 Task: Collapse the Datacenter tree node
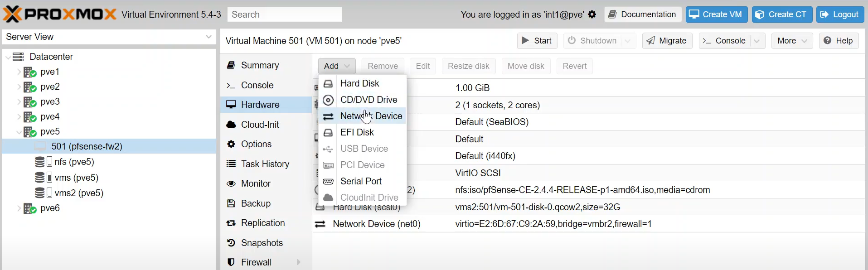[x=8, y=57]
